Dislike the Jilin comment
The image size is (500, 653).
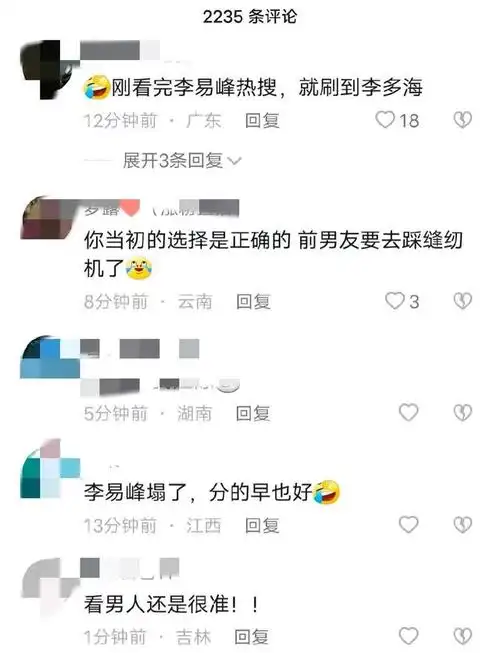tap(463, 636)
